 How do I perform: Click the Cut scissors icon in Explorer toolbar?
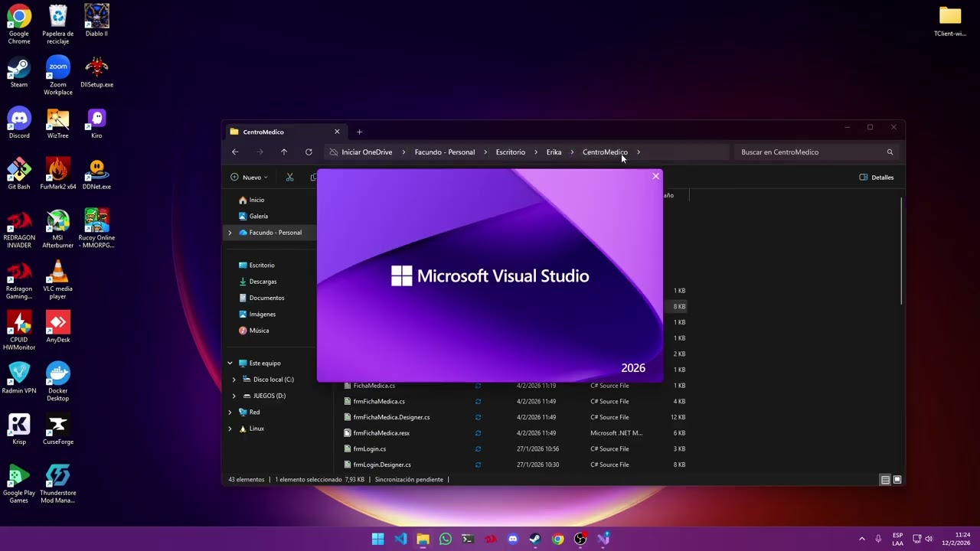pyautogui.click(x=289, y=178)
